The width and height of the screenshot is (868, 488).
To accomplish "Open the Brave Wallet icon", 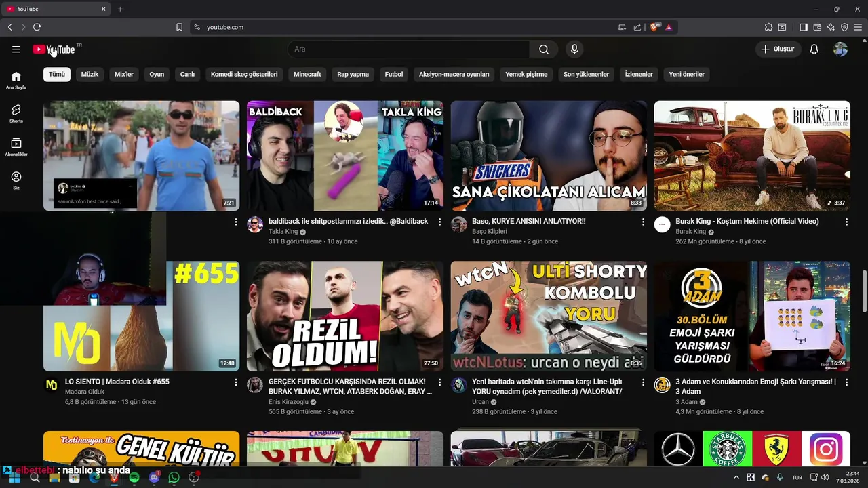I will click(x=817, y=27).
